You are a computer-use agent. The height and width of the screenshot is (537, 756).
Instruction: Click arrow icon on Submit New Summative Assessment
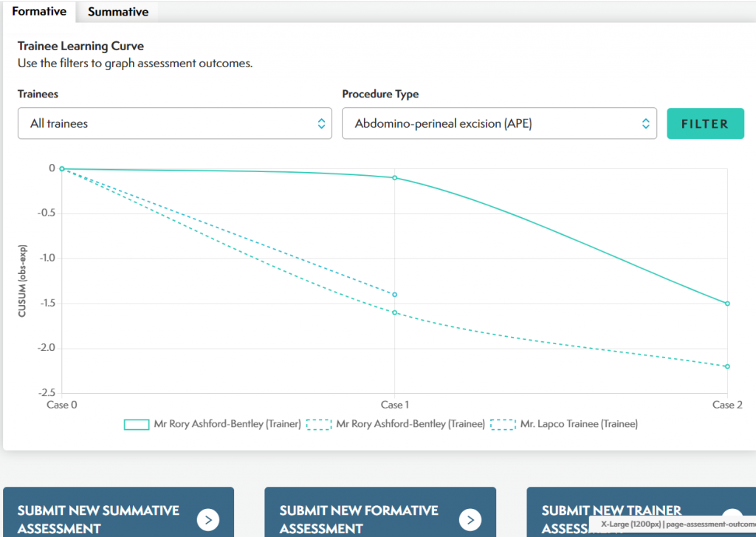208,520
